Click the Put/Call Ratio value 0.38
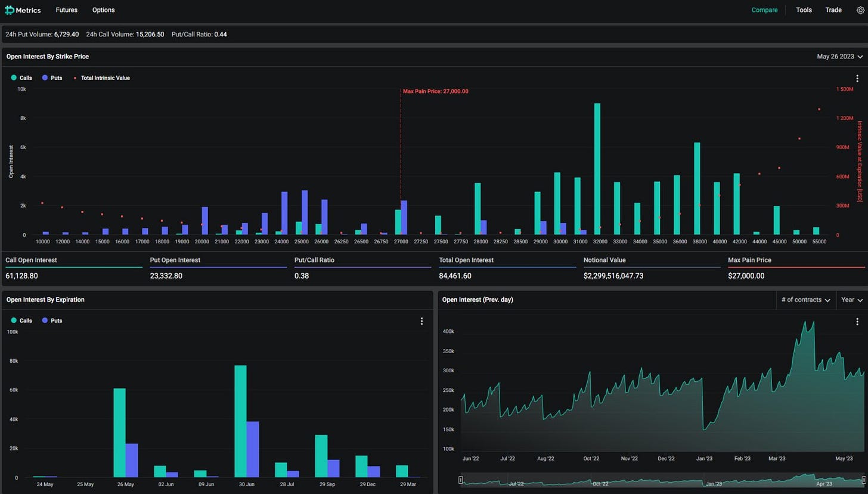Screen dimensions: 868x494 pos(302,276)
